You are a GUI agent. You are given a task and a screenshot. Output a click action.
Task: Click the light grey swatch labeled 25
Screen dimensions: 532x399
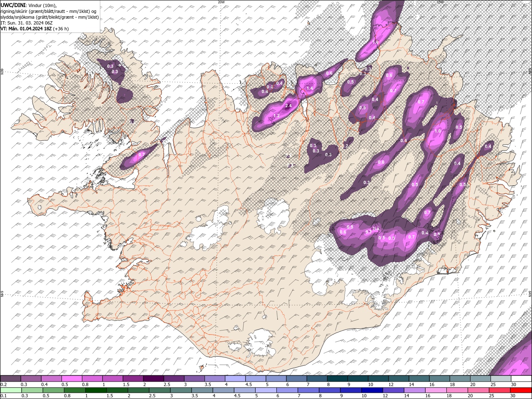click(501, 379)
